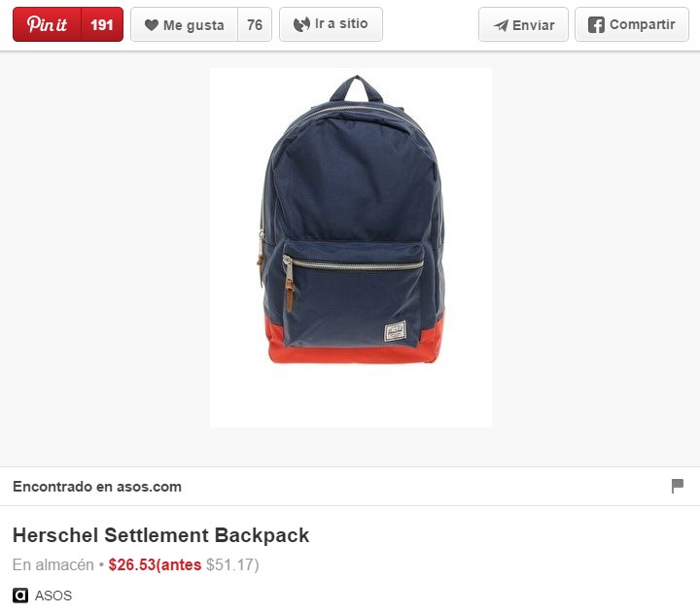Click the ASOS merchant name link
Screen dimensions: 700x613
pyautogui.click(x=53, y=596)
